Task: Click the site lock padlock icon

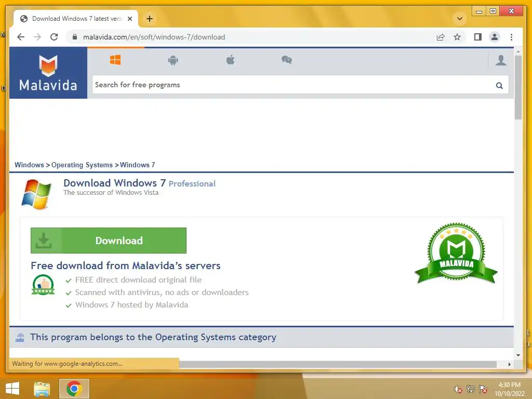Action: [75, 37]
